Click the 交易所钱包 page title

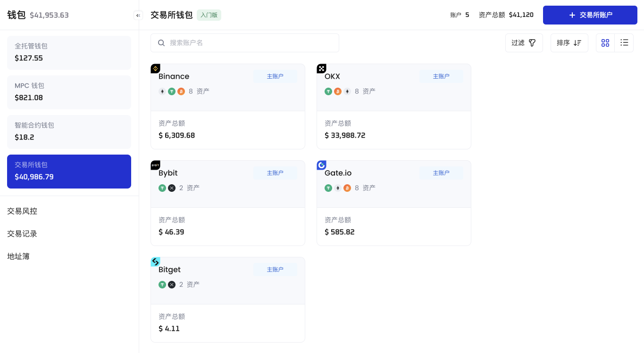tap(172, 15)
